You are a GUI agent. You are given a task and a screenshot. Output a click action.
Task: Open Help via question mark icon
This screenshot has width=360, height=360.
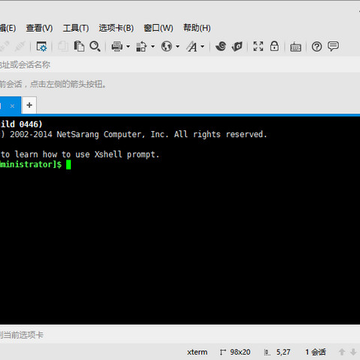pyautogui.click(x=317, y=47)
